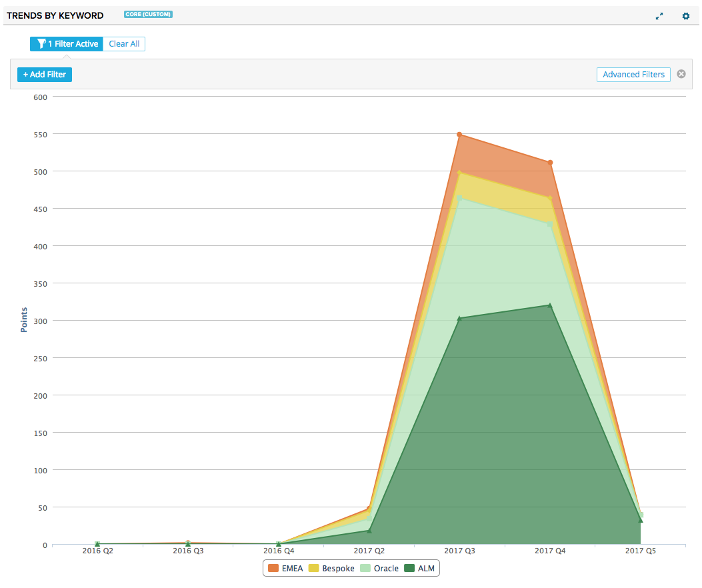The width and height of the screenshot is (702, 588).
Task: Select the EMEA data point at 2017 Q3
Action: pos(459,135)
